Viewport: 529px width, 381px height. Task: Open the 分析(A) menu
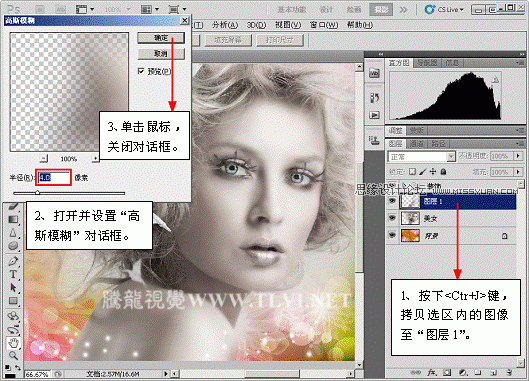tap(225, 25)
